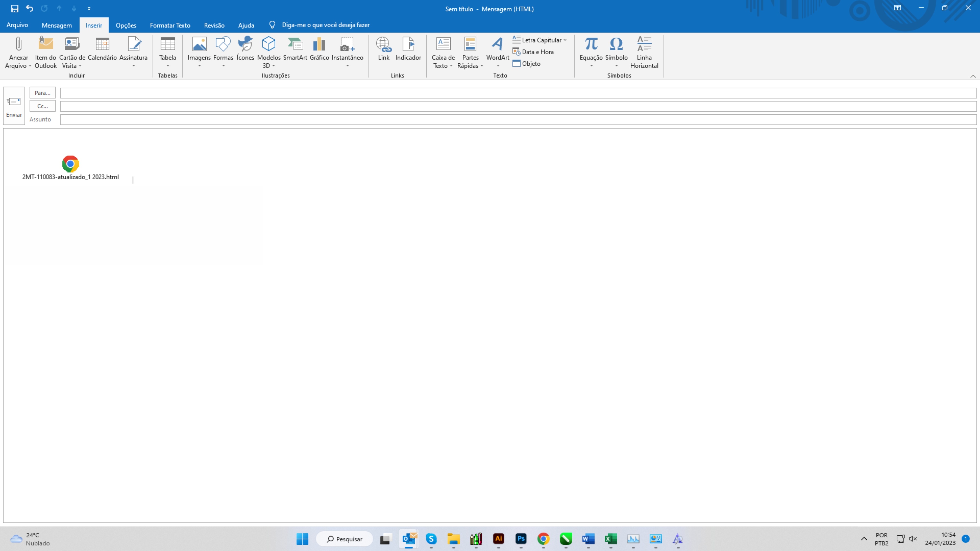Click the Cc... button

point(43,106)
